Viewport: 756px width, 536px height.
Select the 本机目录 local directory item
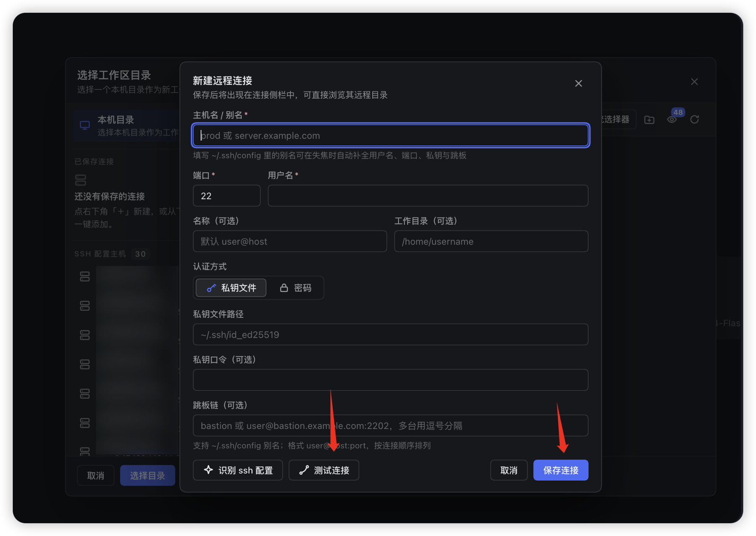(127, 126)
